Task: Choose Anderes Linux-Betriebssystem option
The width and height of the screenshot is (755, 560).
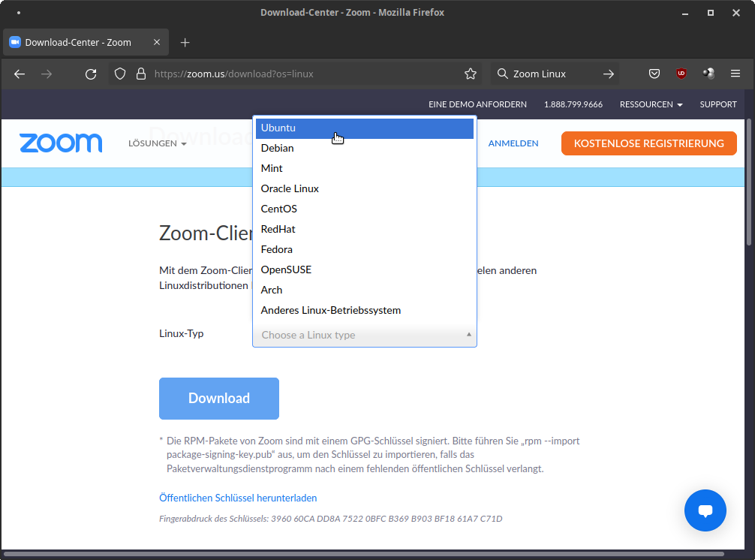Action: coord(365,310)
